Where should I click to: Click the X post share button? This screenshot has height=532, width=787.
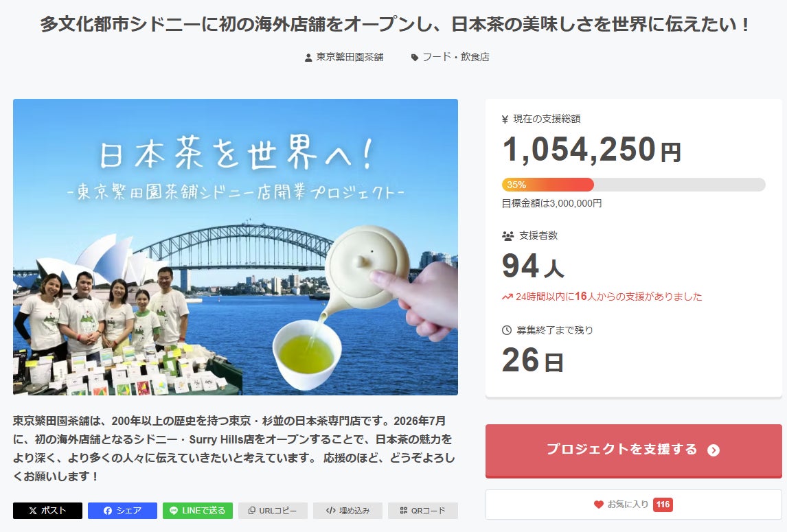tap(47, 511)
